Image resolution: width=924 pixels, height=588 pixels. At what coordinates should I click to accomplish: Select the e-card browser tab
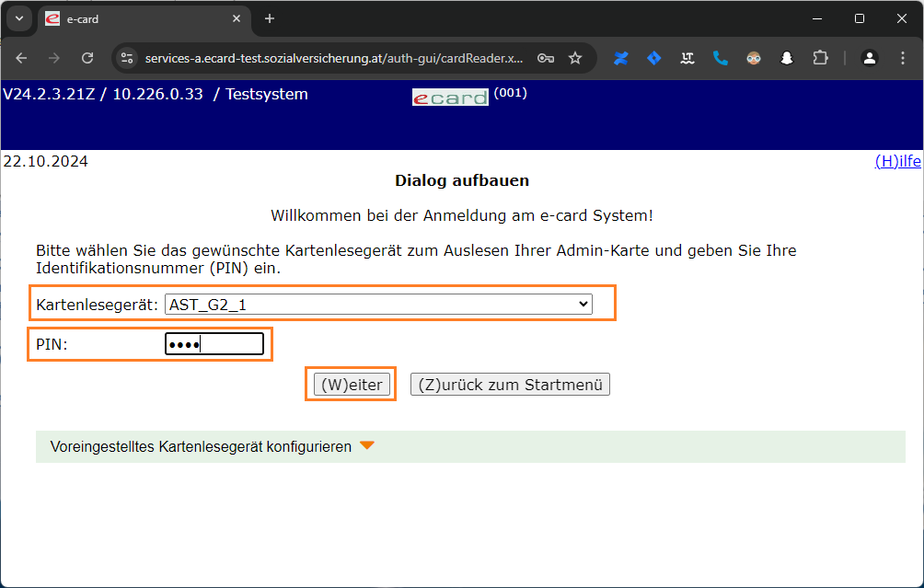click(138, 18)
